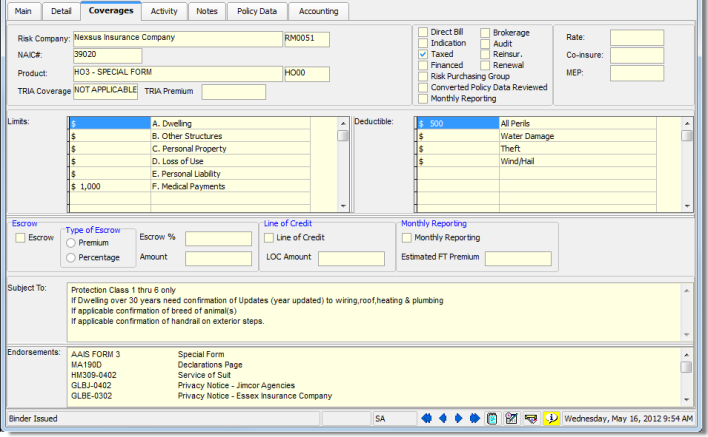The height and width of the screenshot is (437, 708).
Task: Go to first record using double-left arrow
Action: (x=427, y=418)
